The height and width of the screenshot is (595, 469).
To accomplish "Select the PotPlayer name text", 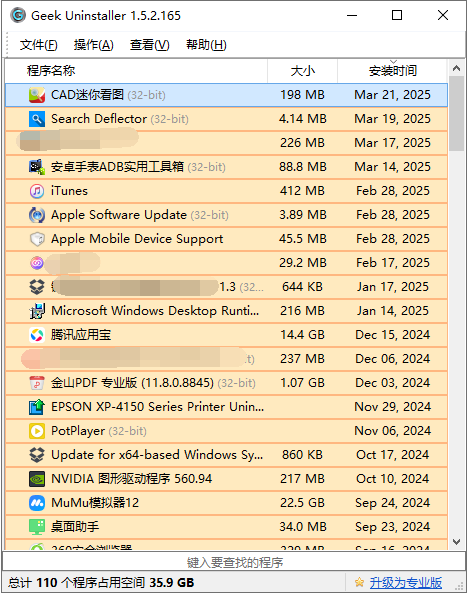I will [78, 431].
